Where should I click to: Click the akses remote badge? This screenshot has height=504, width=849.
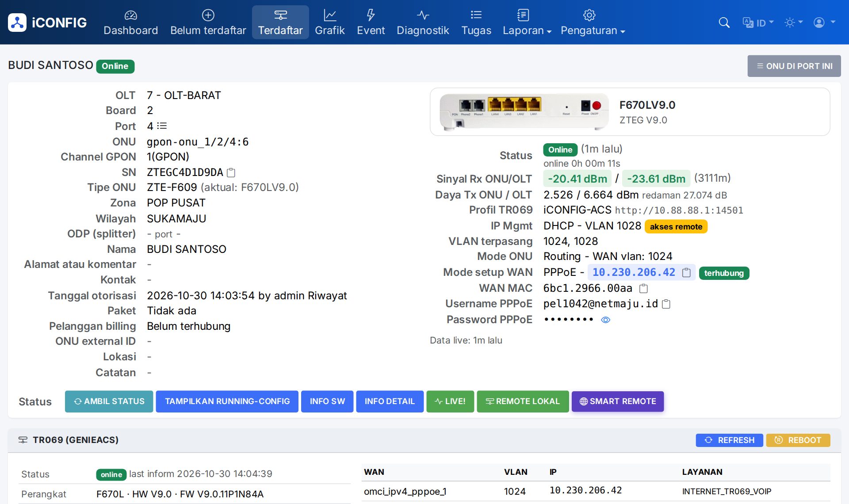[x=676, y=226]
